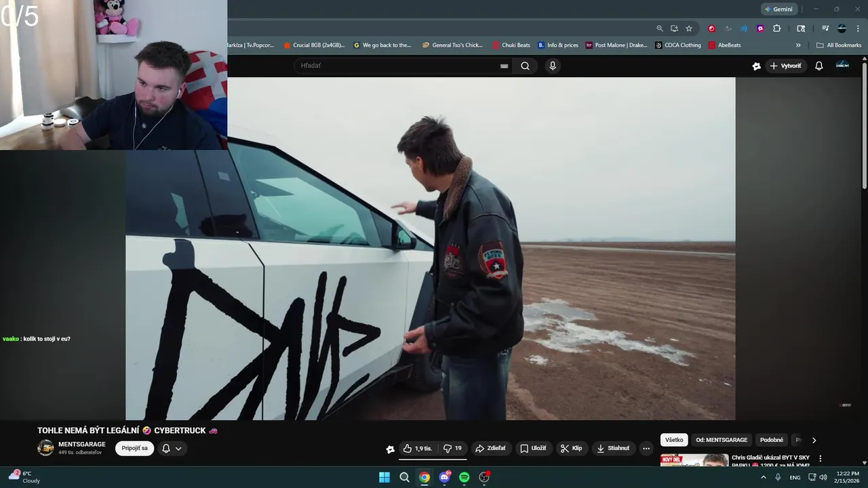Click the video player to pause

pyautogui.click(x=430, y=248)
